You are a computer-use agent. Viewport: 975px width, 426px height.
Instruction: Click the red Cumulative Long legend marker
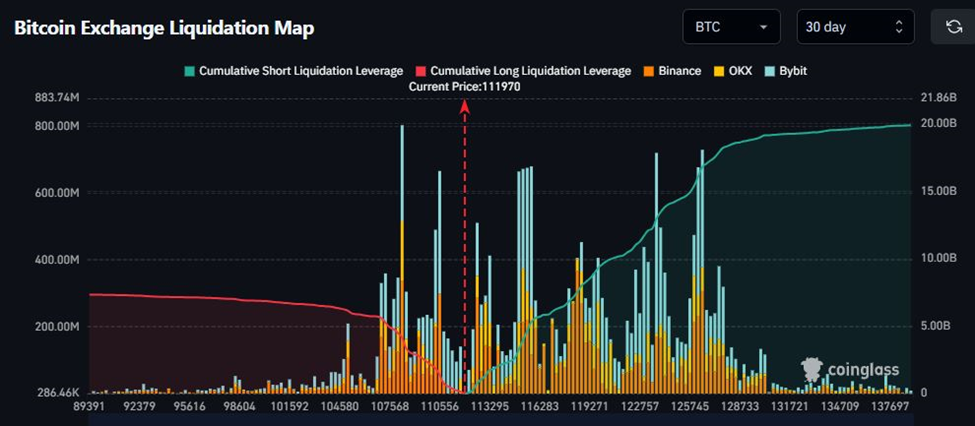(420, 71)
